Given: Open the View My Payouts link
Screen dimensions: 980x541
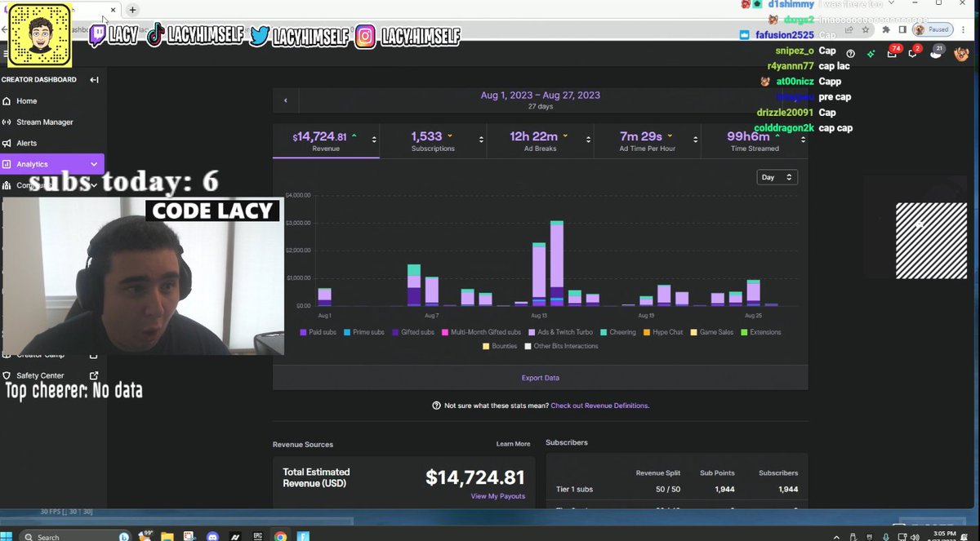Looking at the screenshot, I should (497, 496).
